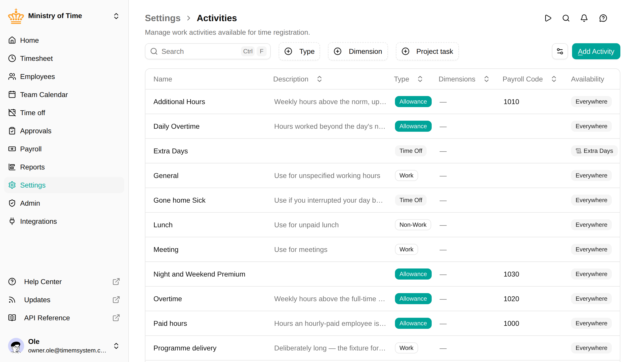The height and width of the screenshot is (362, 644).
Task: Open notifications bell icon
Action: pos(584,18)
